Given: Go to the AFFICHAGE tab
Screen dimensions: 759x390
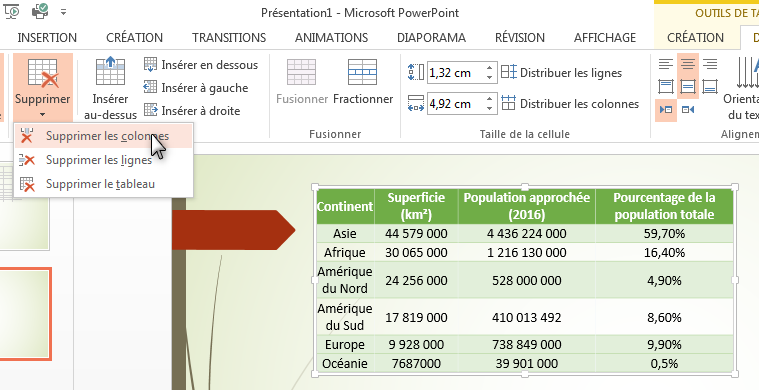Looking at the screenshot, I should [605, 38].
